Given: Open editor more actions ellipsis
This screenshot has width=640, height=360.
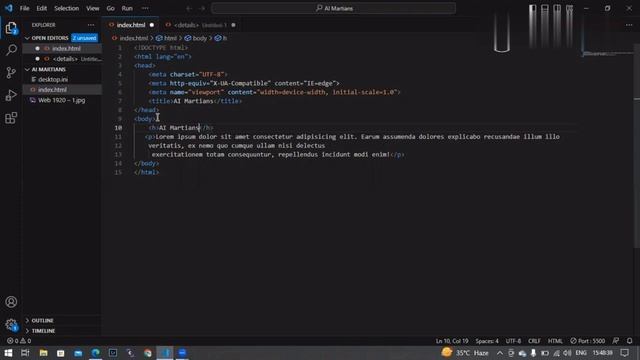Looking at the screenshot, I should click(629, 25).
